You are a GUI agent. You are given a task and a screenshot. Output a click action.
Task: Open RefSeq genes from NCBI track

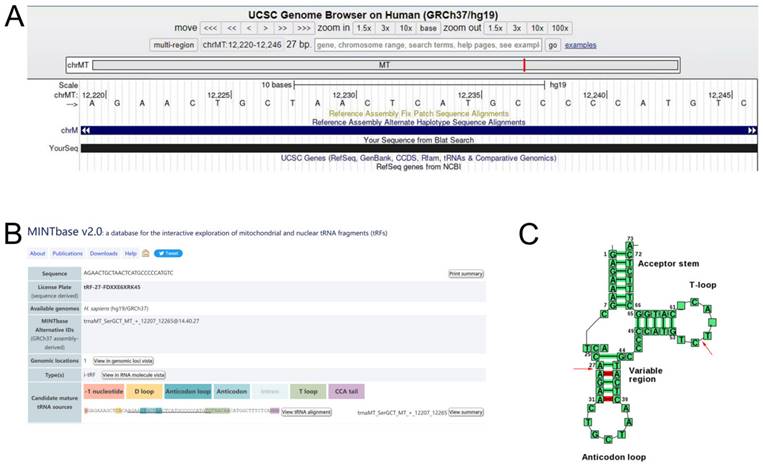418,167
